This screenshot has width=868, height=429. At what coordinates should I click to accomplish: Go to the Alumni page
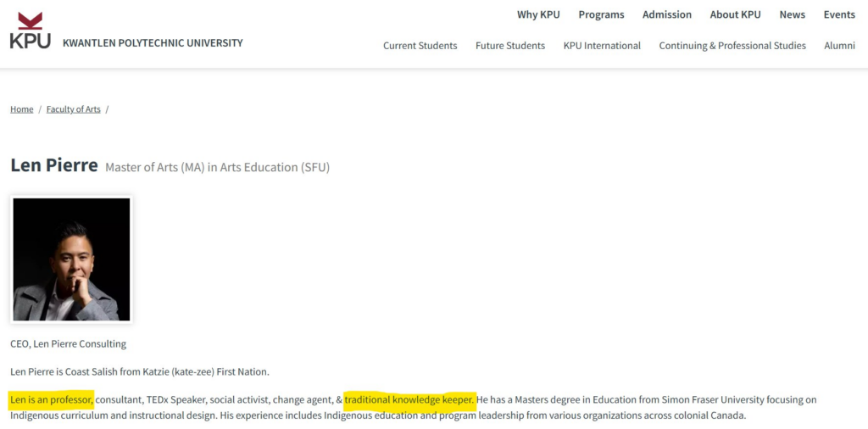point(839,46)
